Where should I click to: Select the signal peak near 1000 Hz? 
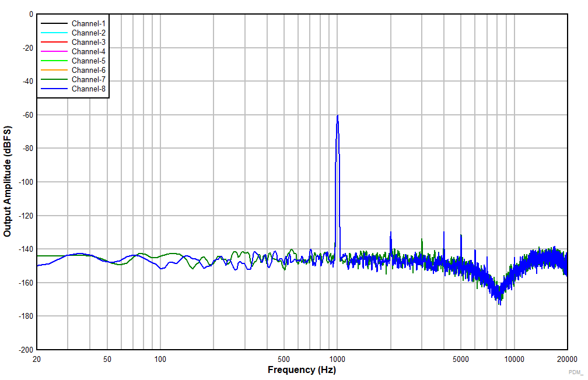coord(338,117)
